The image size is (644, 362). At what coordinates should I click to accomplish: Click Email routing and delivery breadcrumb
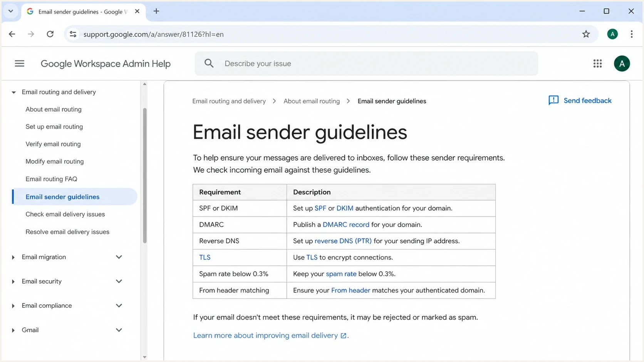tap(229, 101)
